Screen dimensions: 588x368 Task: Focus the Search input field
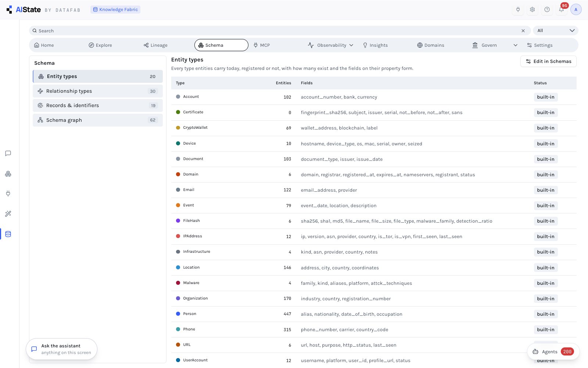[279, 31]
